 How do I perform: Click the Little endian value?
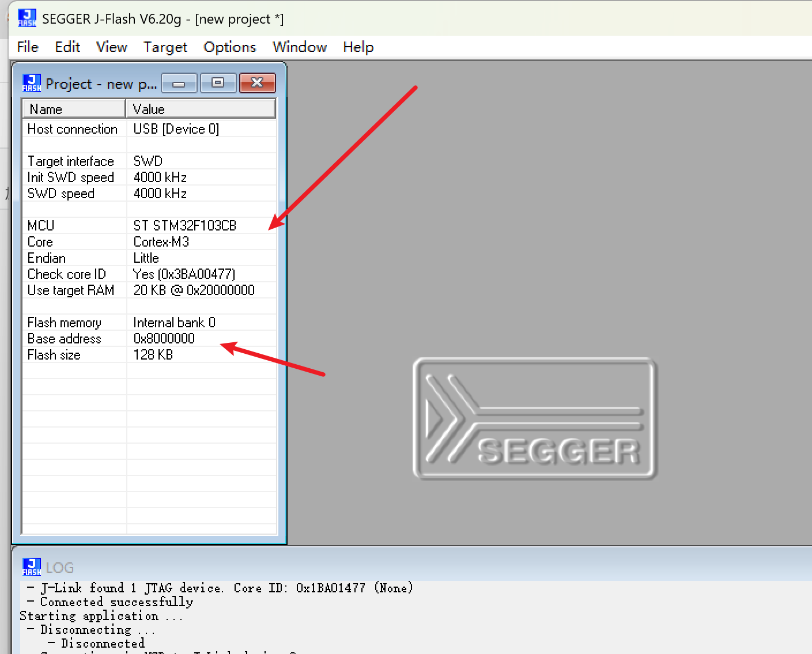click(146, 258)
